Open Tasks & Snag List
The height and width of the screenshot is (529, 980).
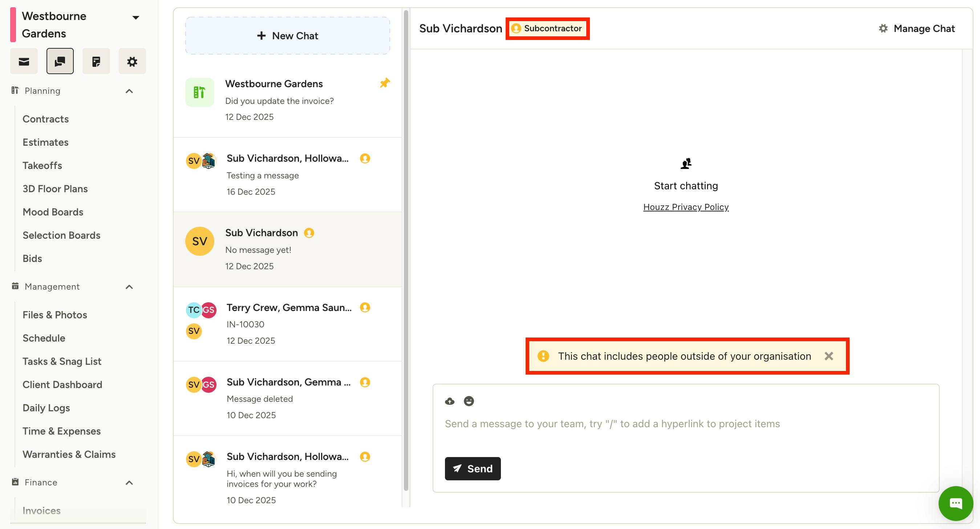tap(62, 361)
